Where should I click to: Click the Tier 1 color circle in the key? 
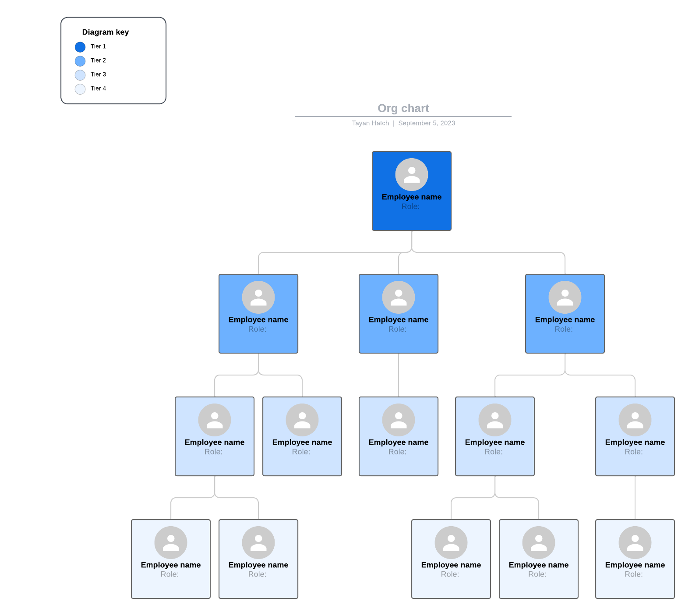(x=80, y=47)
